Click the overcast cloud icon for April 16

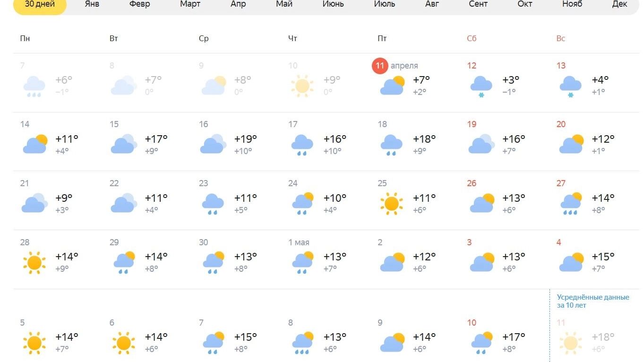[213, 144]
